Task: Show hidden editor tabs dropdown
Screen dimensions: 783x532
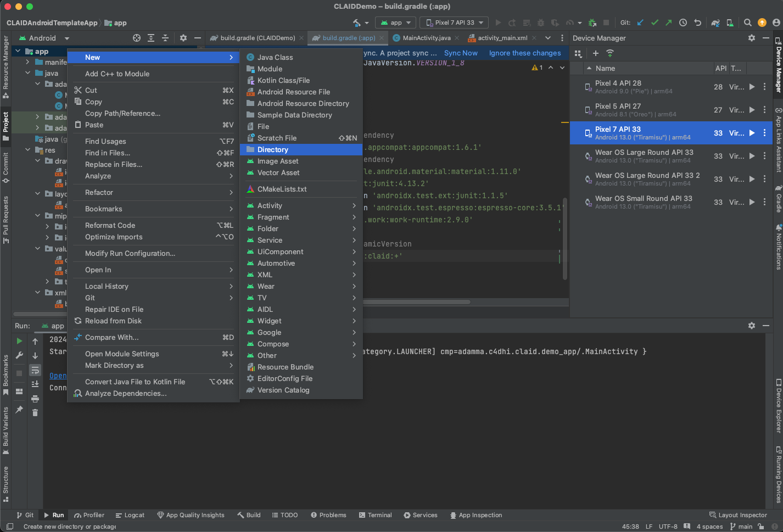Action: [547, 38]
